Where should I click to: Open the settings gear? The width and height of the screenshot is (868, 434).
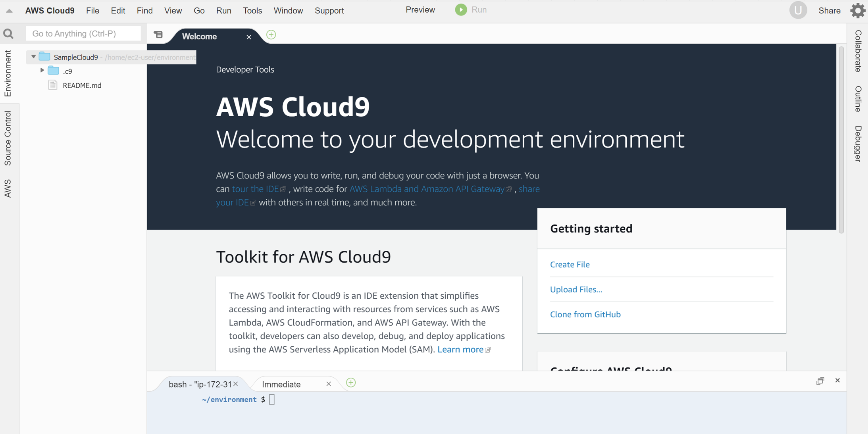coord(857,10)
